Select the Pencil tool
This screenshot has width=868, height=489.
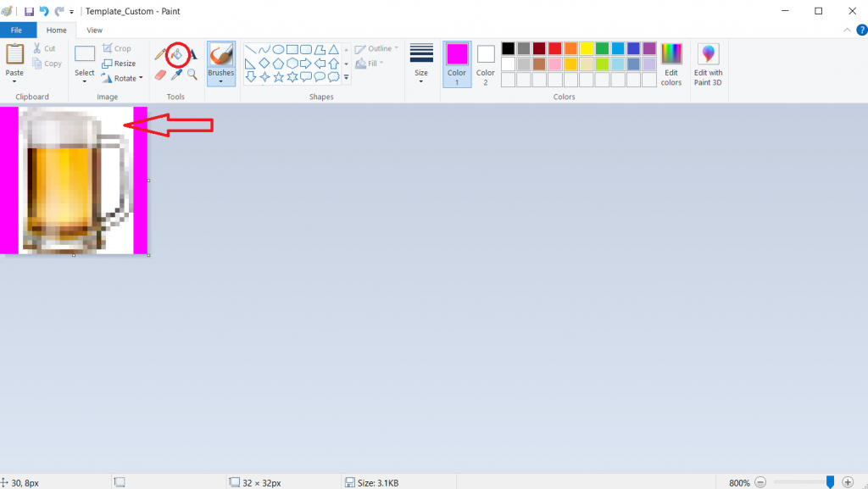click(160, 54)
